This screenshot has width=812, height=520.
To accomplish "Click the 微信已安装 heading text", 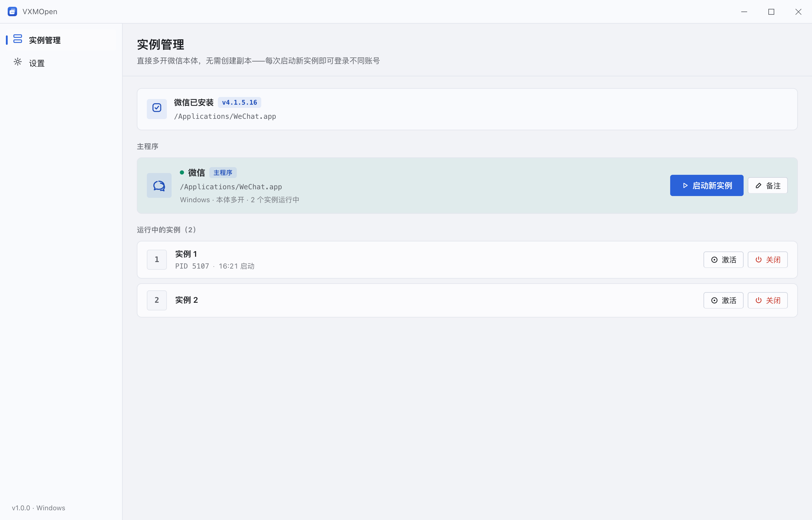I will point(194,102).
